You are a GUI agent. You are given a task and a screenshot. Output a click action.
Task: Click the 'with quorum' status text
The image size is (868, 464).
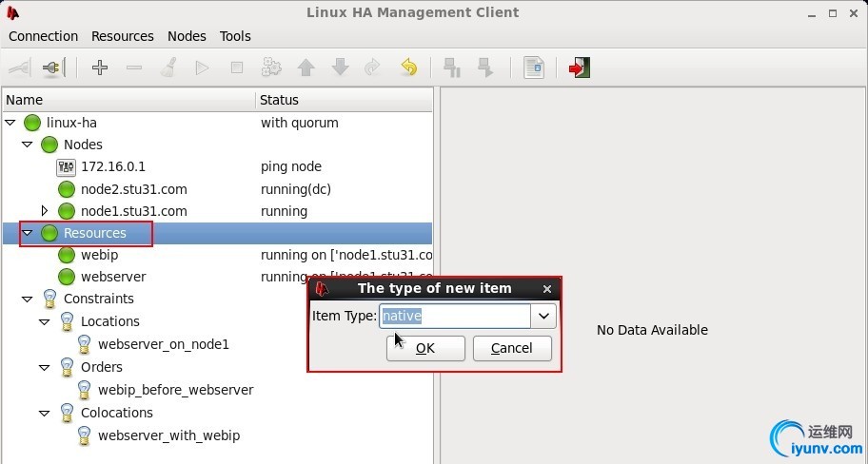coord(300,123)
